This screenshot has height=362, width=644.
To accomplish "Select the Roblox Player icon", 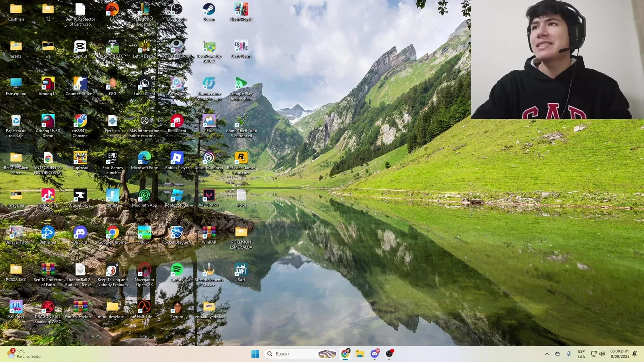I will [x=177, y=161].
